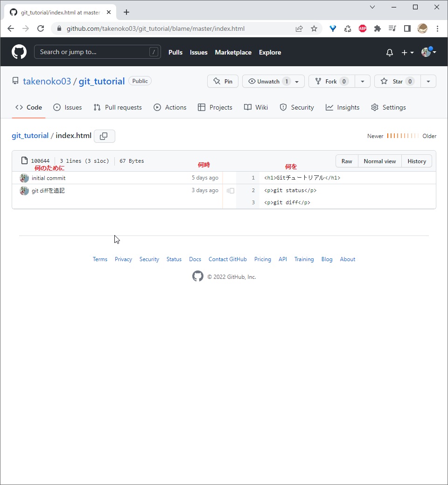The height and width of the screenshot is (485, 448).
Task: Reload the page
Action: 41,29
